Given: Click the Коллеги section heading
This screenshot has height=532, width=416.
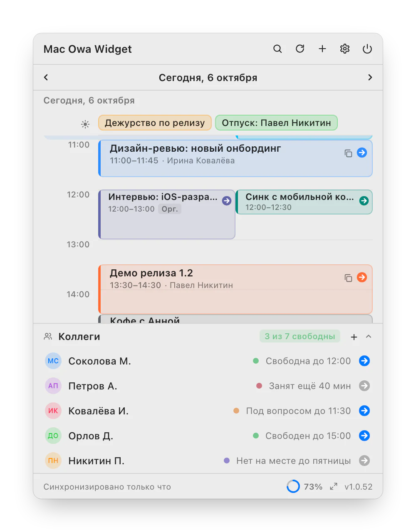Looking at the screenshot, I should (79, 337).
